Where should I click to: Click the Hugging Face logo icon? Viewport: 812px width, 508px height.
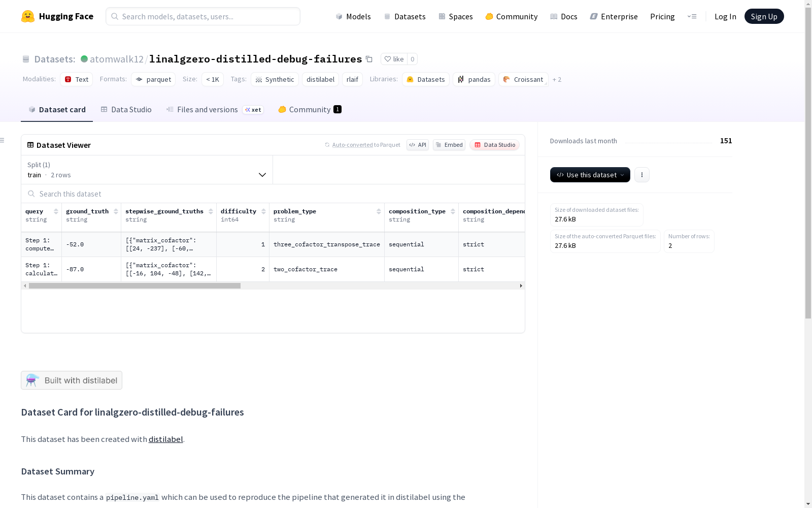click(28, 16)
